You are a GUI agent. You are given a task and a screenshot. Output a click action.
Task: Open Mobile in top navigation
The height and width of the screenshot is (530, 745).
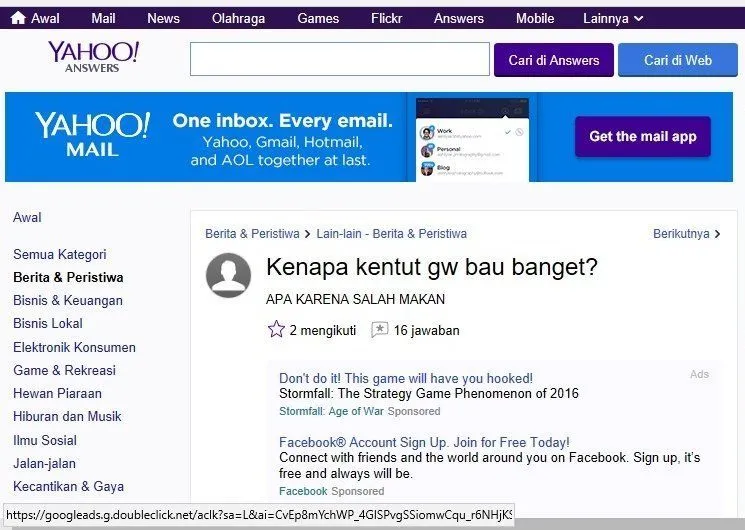[x=535, y=19]
